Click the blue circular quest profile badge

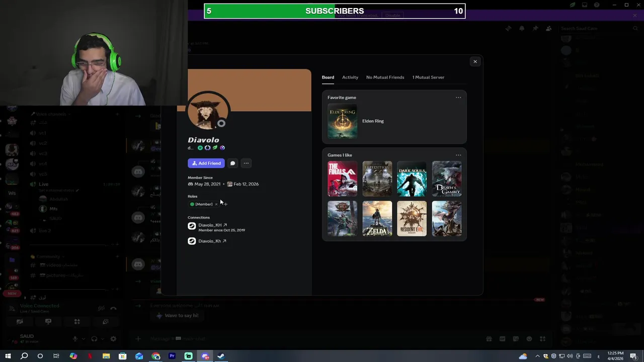coord(207,148)
